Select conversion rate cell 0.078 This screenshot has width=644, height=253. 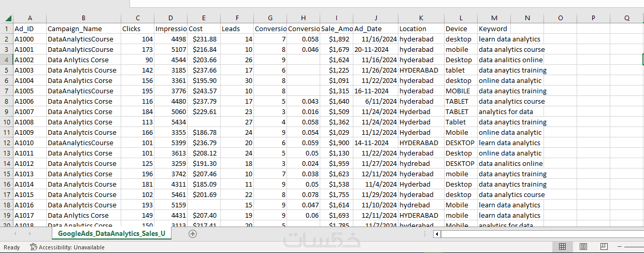tap(303, 194)
